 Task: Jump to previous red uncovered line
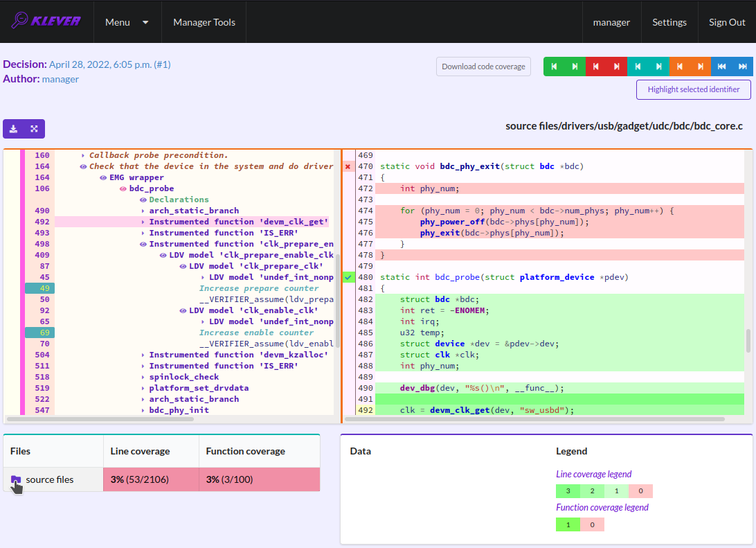(x=596, y=67)
